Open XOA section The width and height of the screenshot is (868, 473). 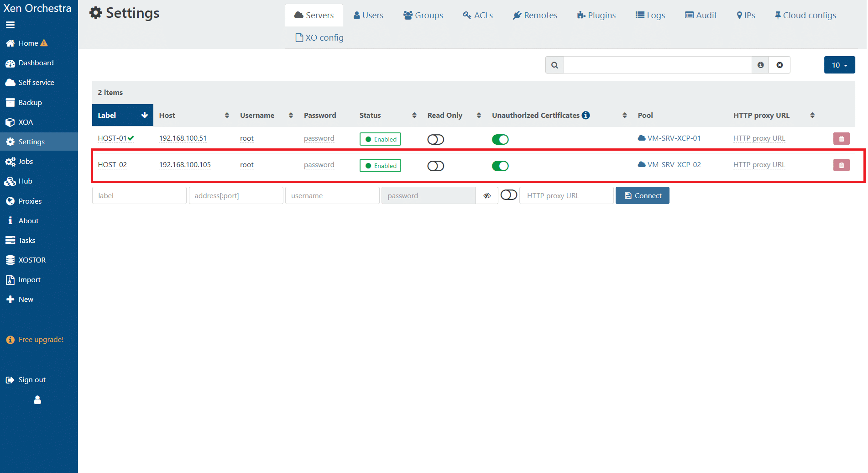pyautogui.click(x=19, y=122)
